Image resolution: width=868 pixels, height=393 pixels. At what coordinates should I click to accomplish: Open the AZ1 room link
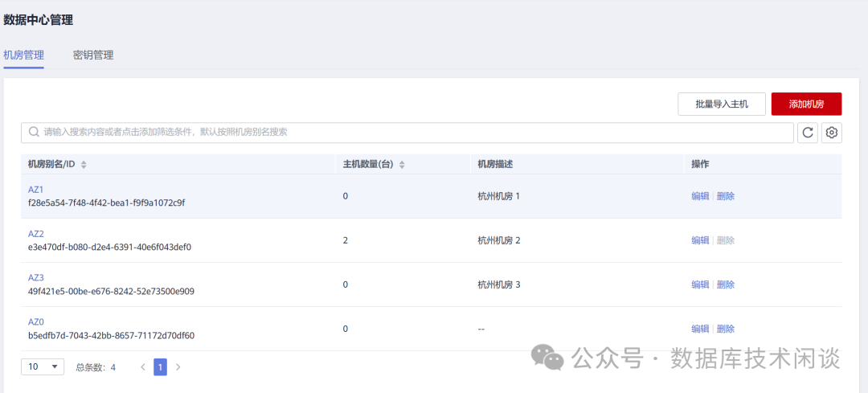[x=36, y=190]
